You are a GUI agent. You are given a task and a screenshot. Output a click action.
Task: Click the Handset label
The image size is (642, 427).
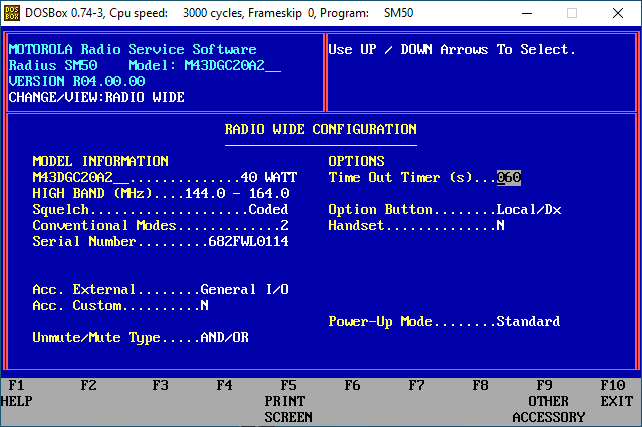pos(356,226)
